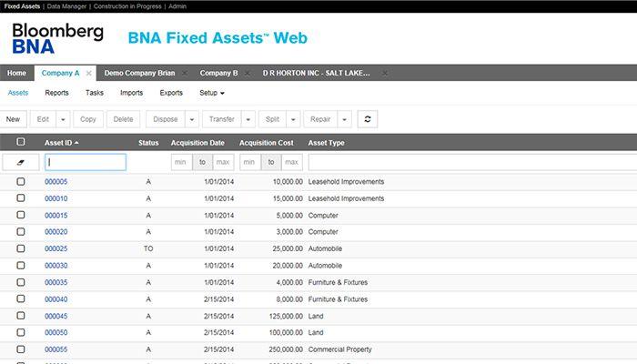Click the refresh icon button in toolbar
Image resolution: width=637 pixels, height=364 pixels.
pyautogui.click(x=368, y=119)
